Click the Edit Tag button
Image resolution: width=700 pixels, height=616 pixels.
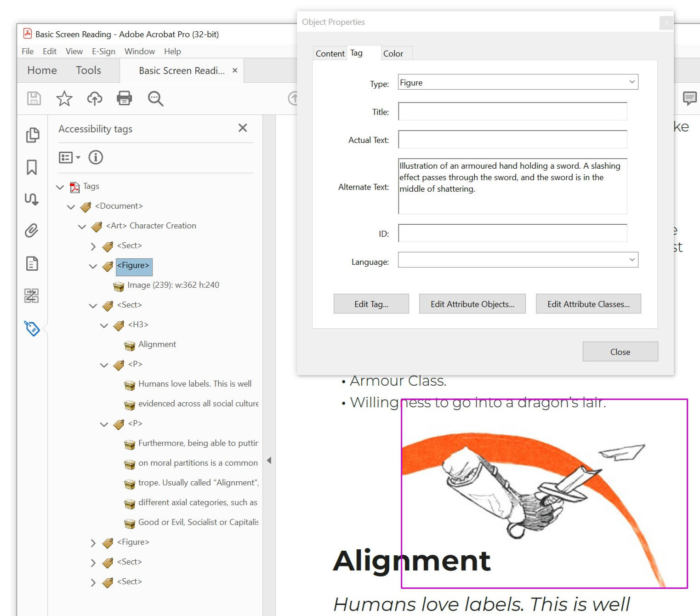371,303
